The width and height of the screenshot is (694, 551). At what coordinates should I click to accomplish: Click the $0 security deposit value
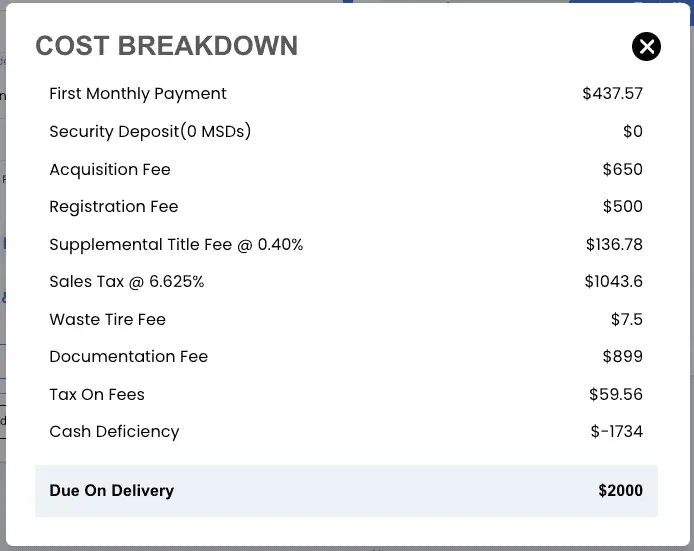633,131
